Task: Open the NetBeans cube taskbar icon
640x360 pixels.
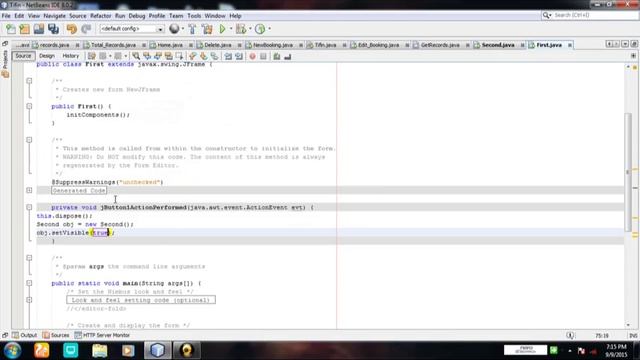Action: (x=158, y=350)
